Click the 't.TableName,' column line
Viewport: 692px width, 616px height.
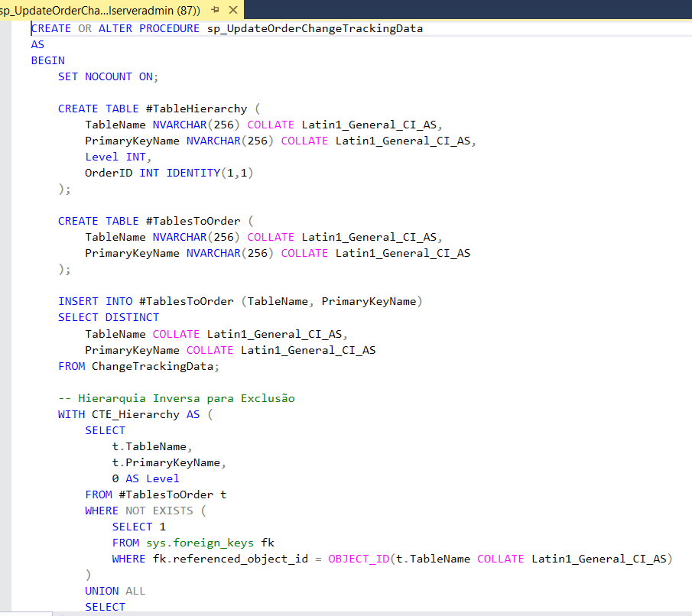[x=152, y=447]
